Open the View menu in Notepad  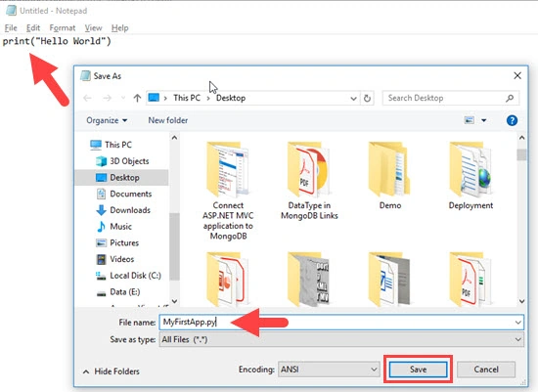pyautogui.click(x=93, y=27)
